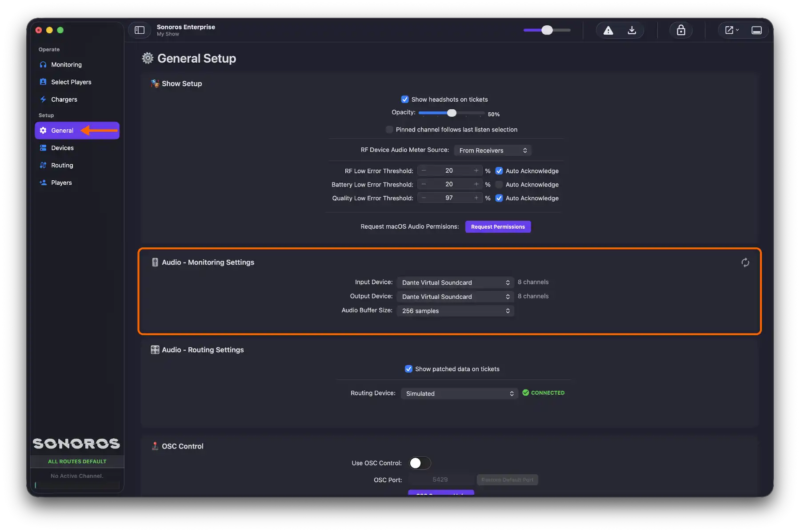Toggle RF Low Auto Acknowledge checkbox
The height and width of the screenshot is (532, 800).
(499, 171)
